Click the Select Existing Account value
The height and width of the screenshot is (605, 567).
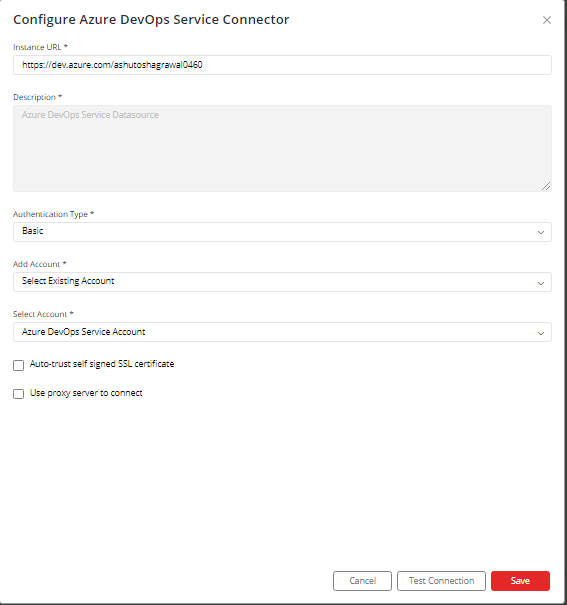68,281
